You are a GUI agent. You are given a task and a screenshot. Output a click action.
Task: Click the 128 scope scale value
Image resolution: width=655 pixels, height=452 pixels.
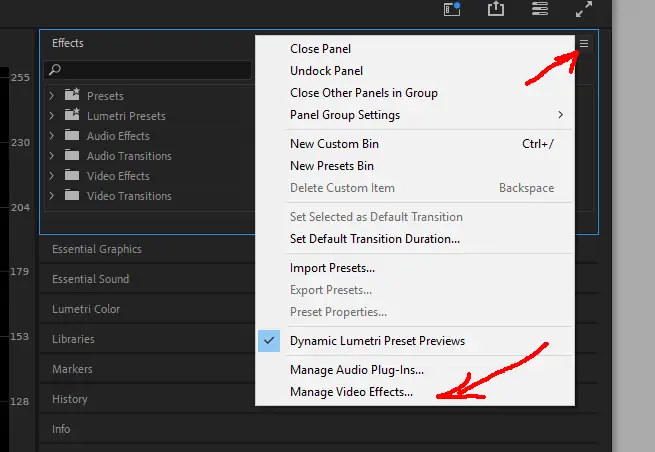[19, 401]
